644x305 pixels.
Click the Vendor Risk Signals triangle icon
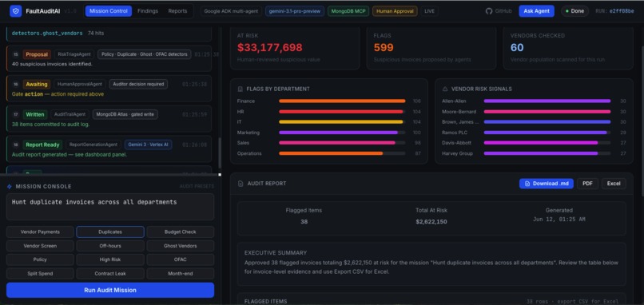pos(445,89)
